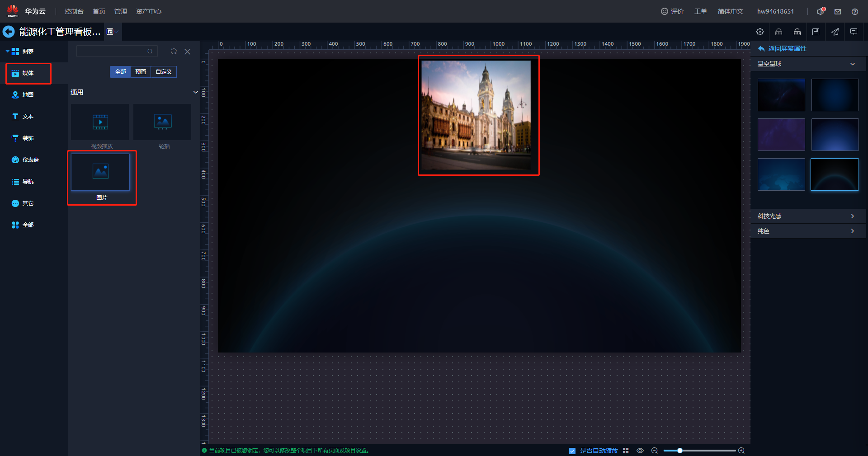Open 资产中心 in the top navigation

(x=149, y=11)
